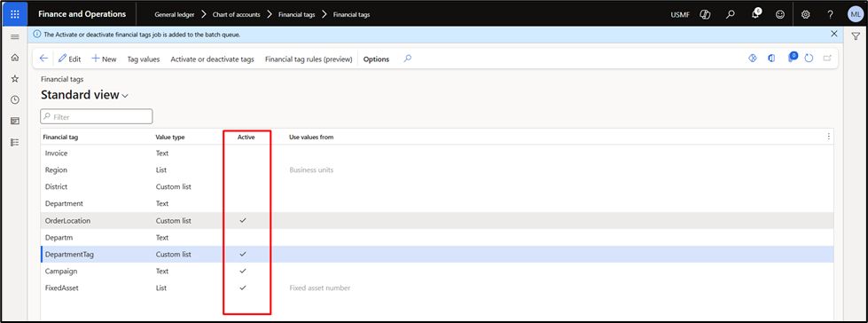Toggle Active checkmark for Campaign row
This screenshot has width=868, height=323.
[x=242, y=272]
